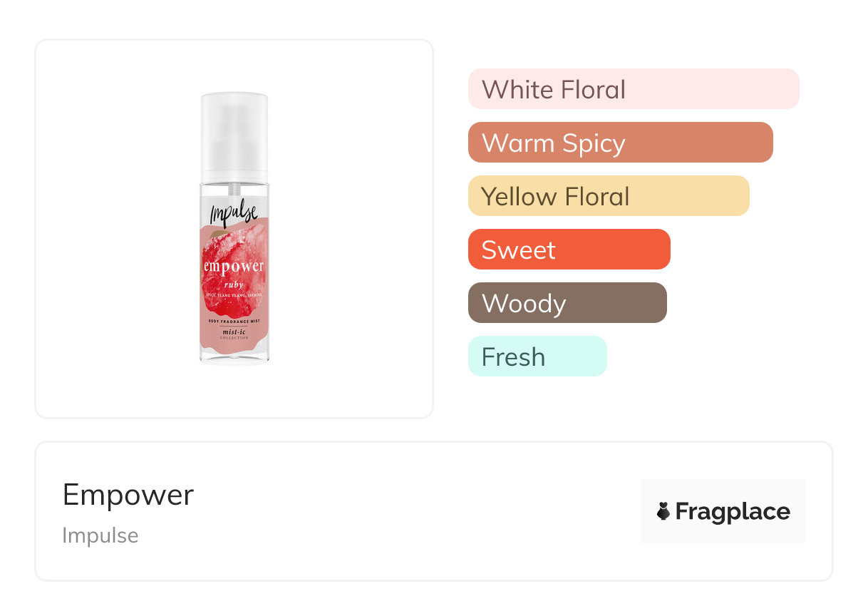Open the Empower product title
Viewport: 868px width, 616px height.
[x=128, y=495]
